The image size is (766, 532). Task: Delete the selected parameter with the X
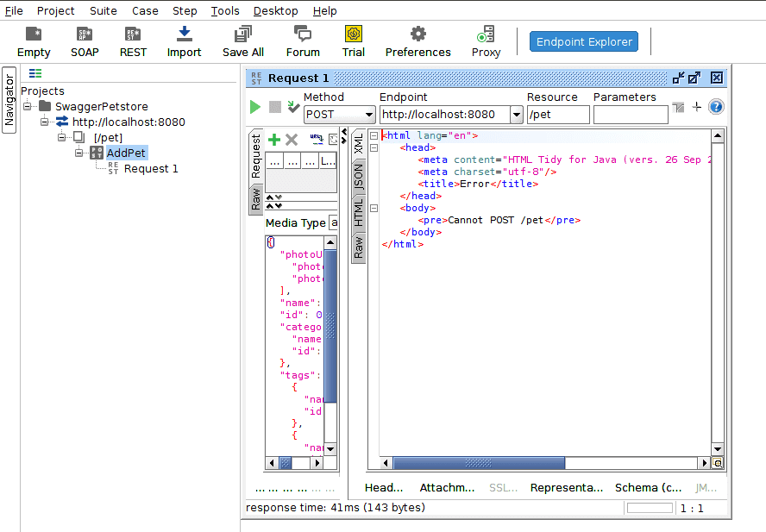pos(290,139)
